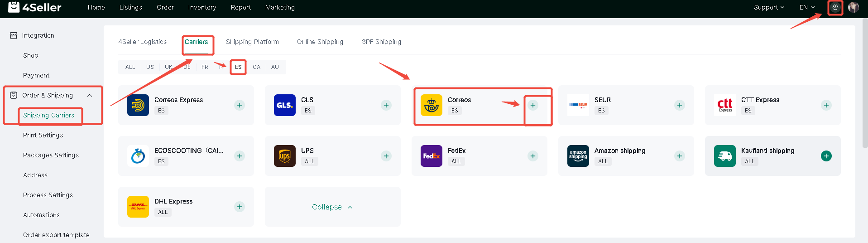868x243 pixels.
Task: Click plus icon for Kaufland shipping
Action: point(826,156)
